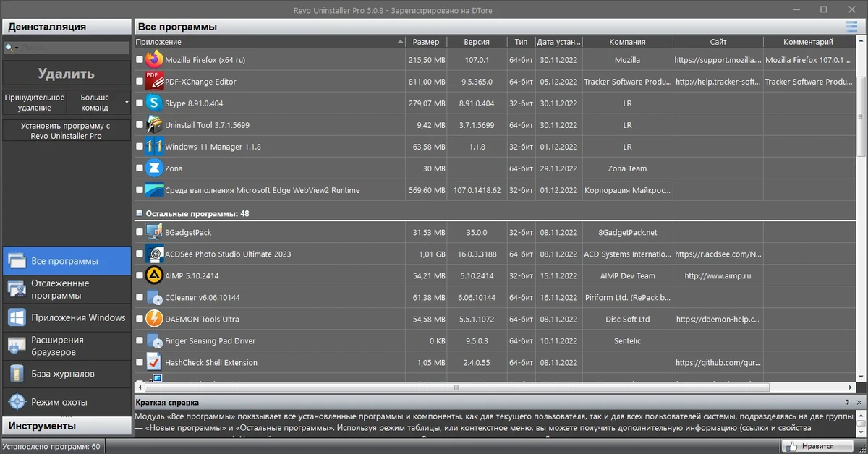Click the Finger Sensing Pad Driver icon
The height and width of the screenshot is (454, 868).
pyautogui.click(x=154, y=340)
